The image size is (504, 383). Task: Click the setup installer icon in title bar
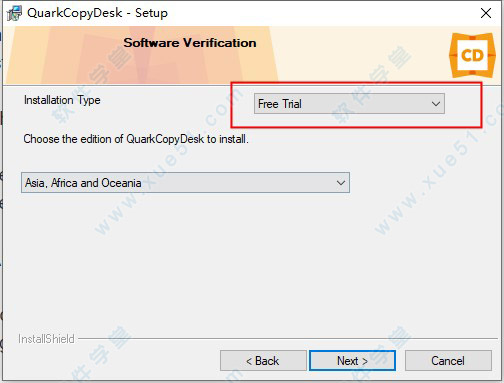[x=14, y=13]
